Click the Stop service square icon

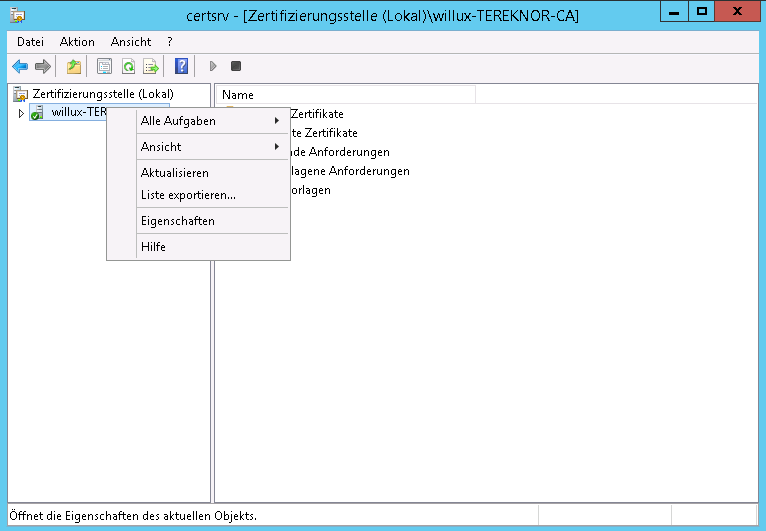click(236, 66)
